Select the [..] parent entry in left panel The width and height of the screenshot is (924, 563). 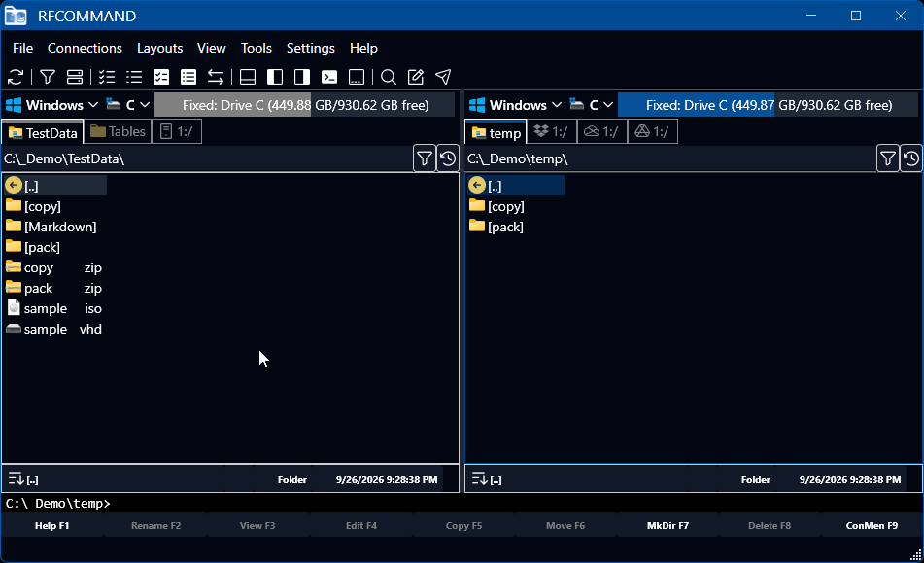(54, 186)
